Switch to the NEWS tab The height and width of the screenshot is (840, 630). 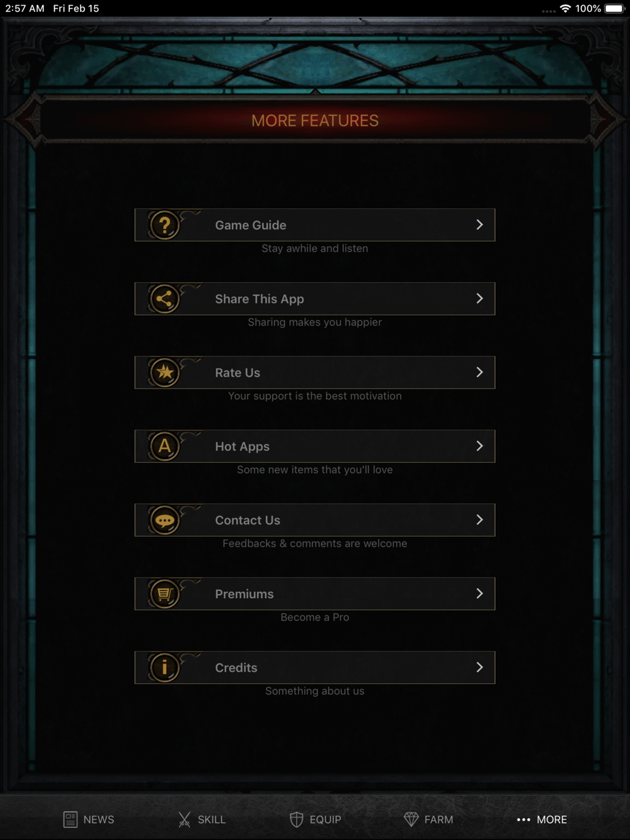click(89, 819)
